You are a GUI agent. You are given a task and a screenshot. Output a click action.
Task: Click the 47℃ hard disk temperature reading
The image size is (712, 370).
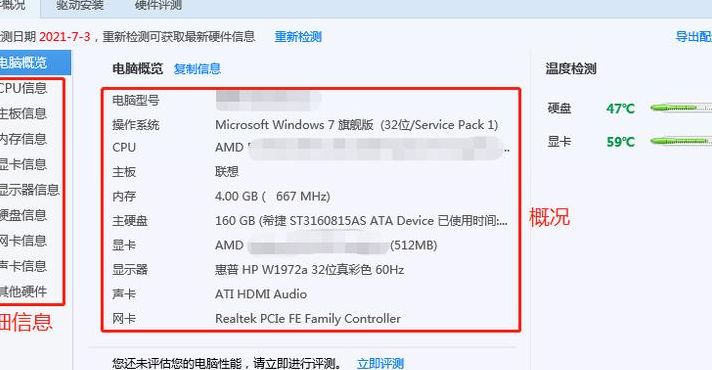point(620,109)
